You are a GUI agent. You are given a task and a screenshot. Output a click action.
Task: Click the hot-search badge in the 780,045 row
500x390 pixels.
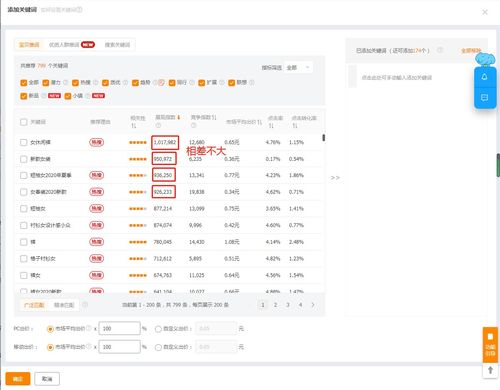97,242
